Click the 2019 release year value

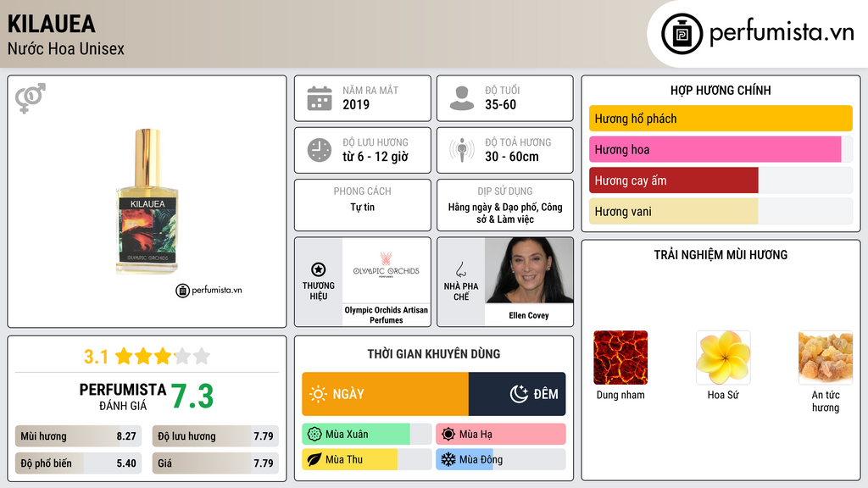point(356,104)
